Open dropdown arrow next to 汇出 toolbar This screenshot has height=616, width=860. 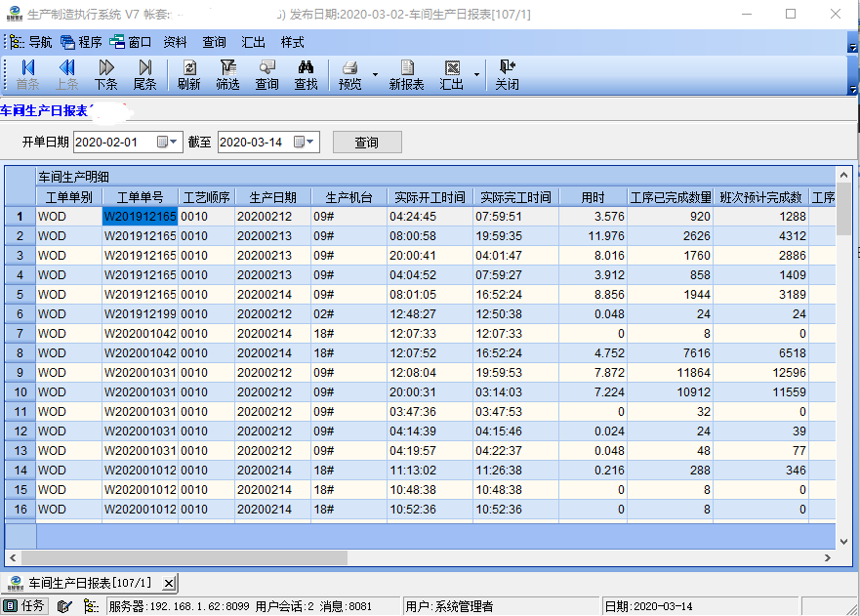[x=476, y=74]
